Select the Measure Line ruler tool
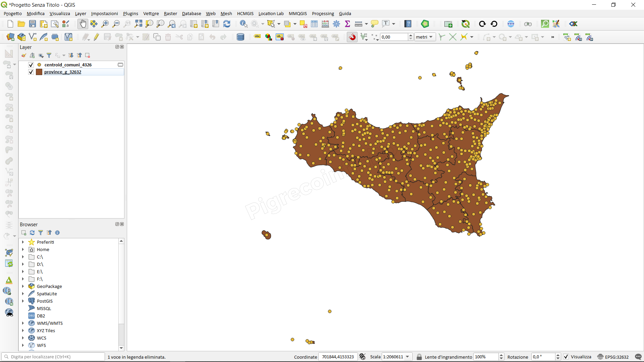This screenshot has height=362, width=644. [359, 24]
